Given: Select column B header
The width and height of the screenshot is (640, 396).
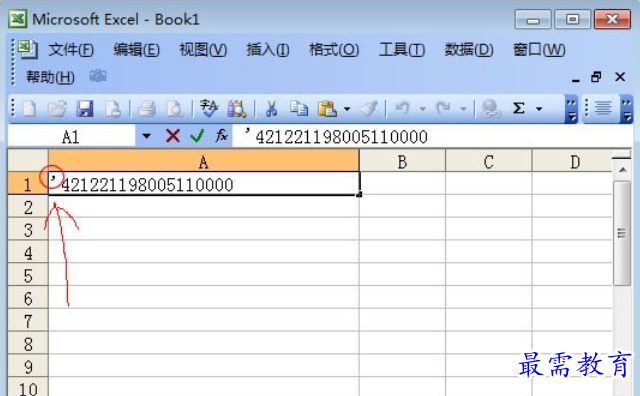Looking at the screenshot, I should pos(402,161).
